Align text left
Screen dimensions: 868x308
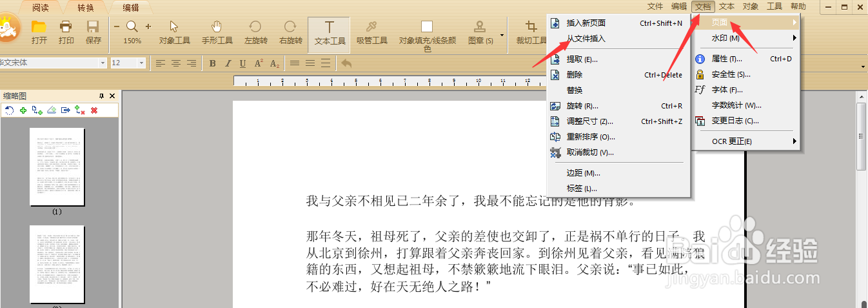point(160,63)
